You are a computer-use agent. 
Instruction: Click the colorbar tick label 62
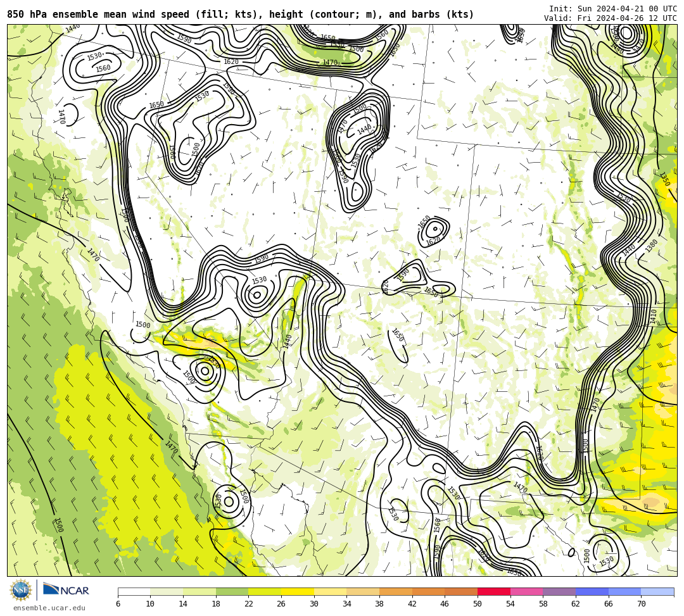[575, 604]
